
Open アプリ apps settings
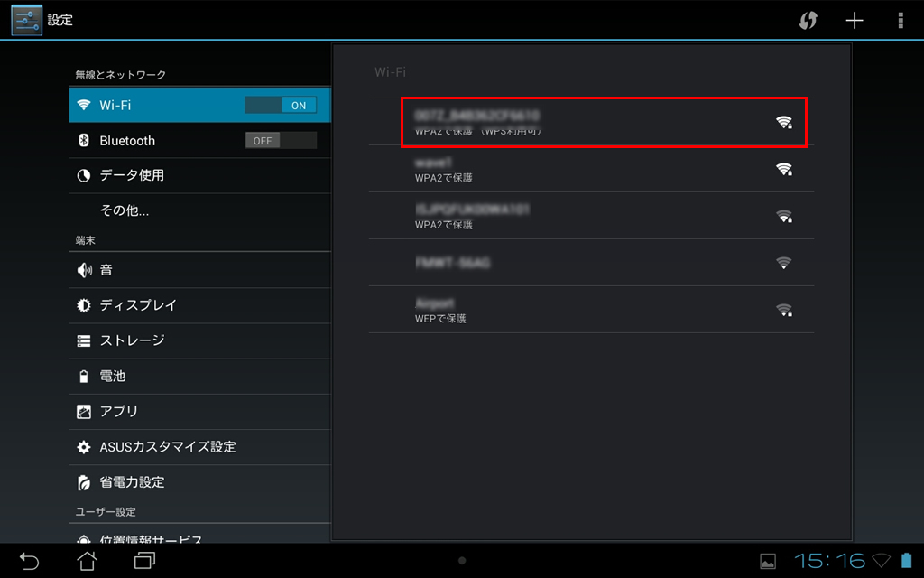[x=200, y=412]
